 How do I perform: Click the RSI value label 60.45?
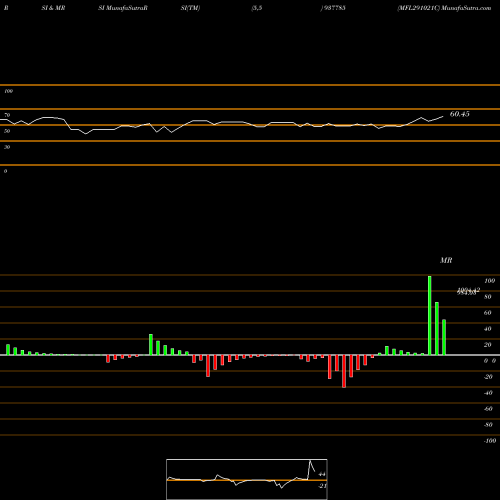459,114
